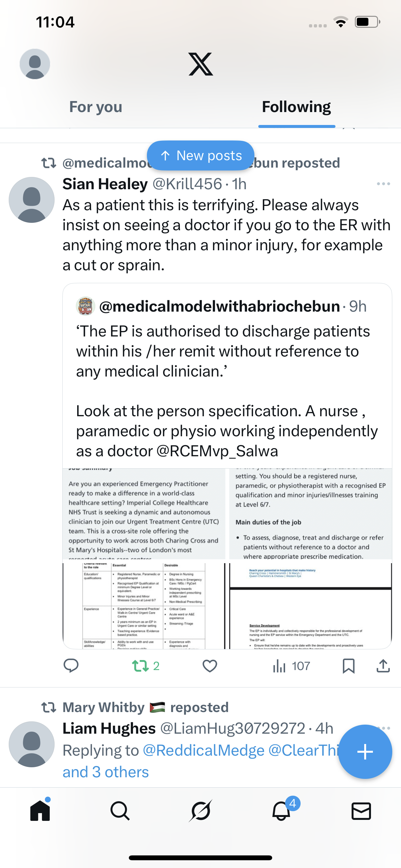Go to Home in bottom bar
This screenshot has width=401, height=868.
(40, 811)
